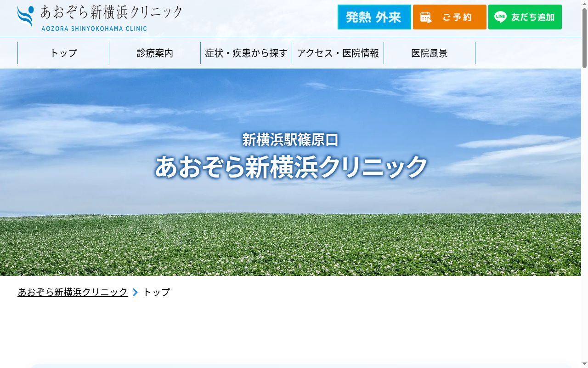
Task: Open the 診療案内 menu item
Action: pyautogui.click(x=155, y=53)
